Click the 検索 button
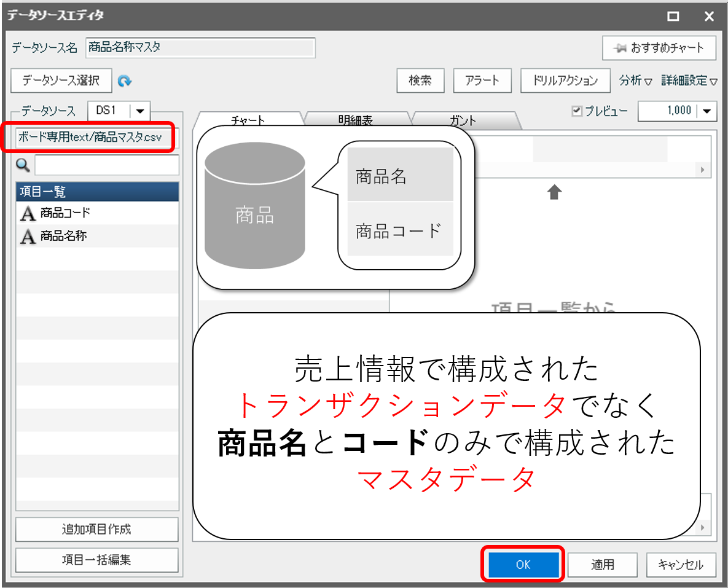Image resolution: width=728 pixels, height=588 pixels. click(x=421, y=81)
